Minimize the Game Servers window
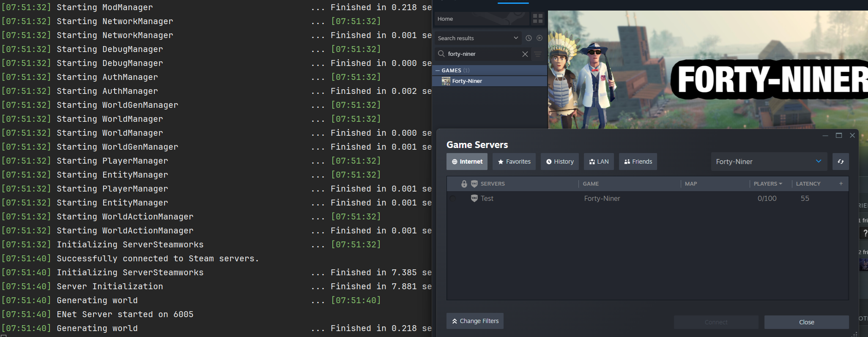This screenshot has width=868, height=337. point(825,135)
